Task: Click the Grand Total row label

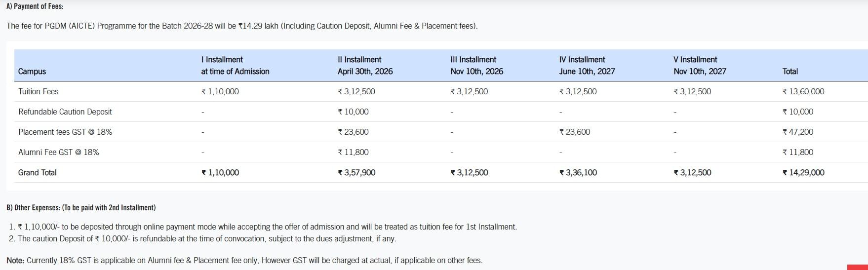Action: [x=38, y=172]
